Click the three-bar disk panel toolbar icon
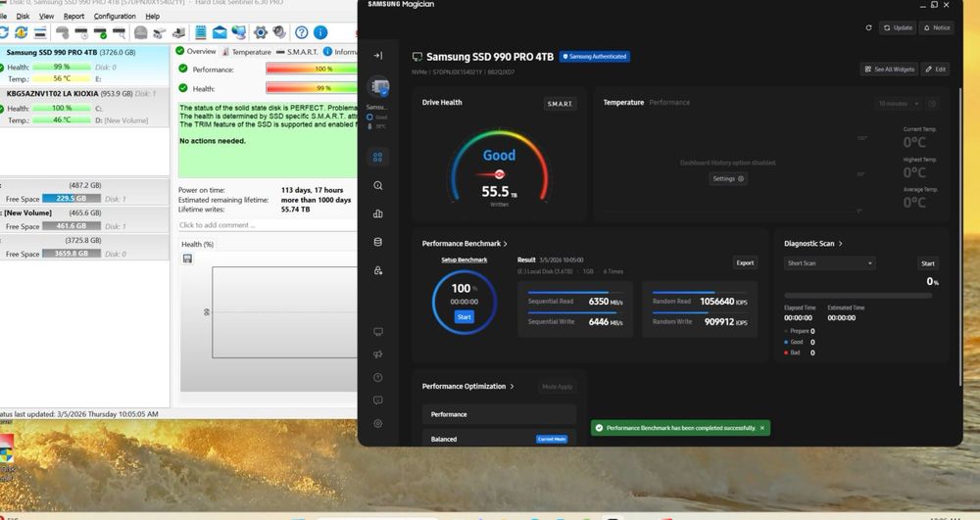Viewport: 980px width, 520px height. (40, 32)
